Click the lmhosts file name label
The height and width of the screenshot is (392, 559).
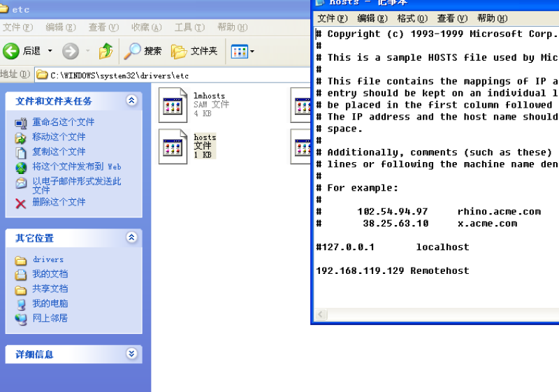(x=209, y=96)
